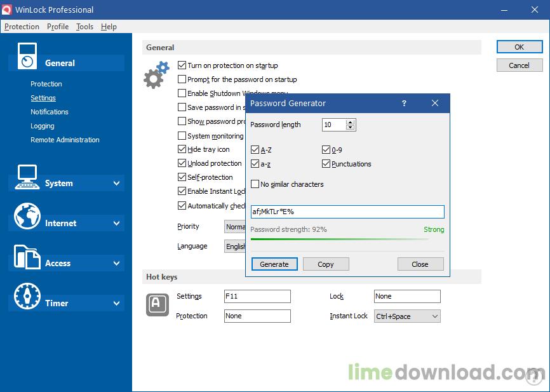Enable Show password checkbox

tap(182, 121)
